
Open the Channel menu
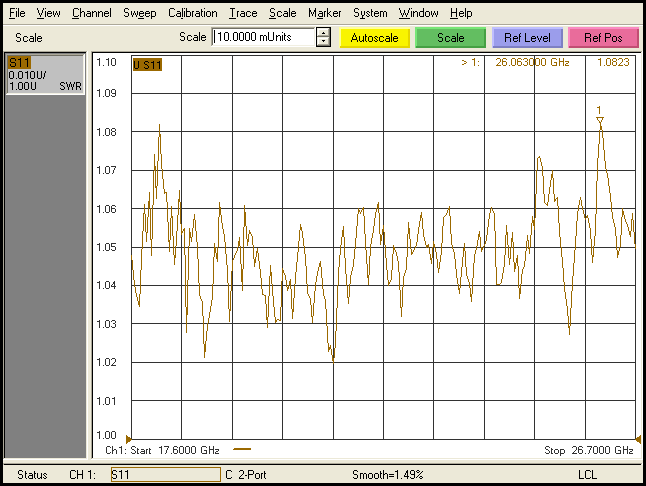[x=91, y=13]
